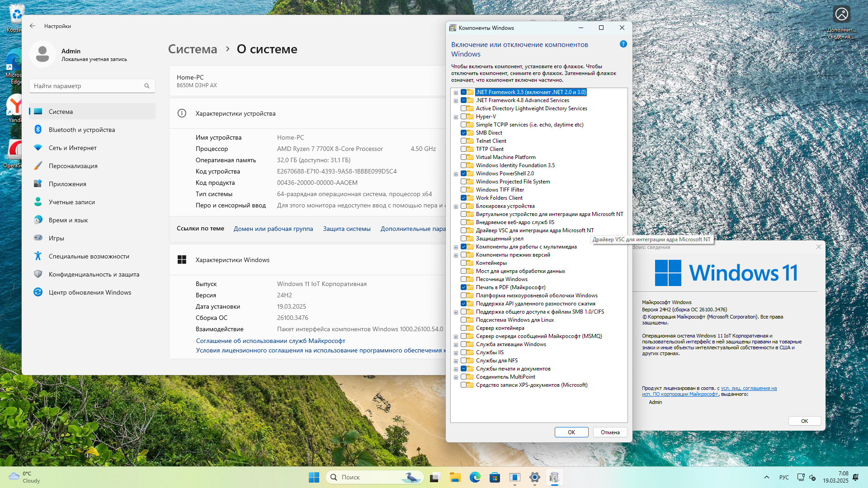Expand the Службы IIS tree node

click(x=456, y=353)
